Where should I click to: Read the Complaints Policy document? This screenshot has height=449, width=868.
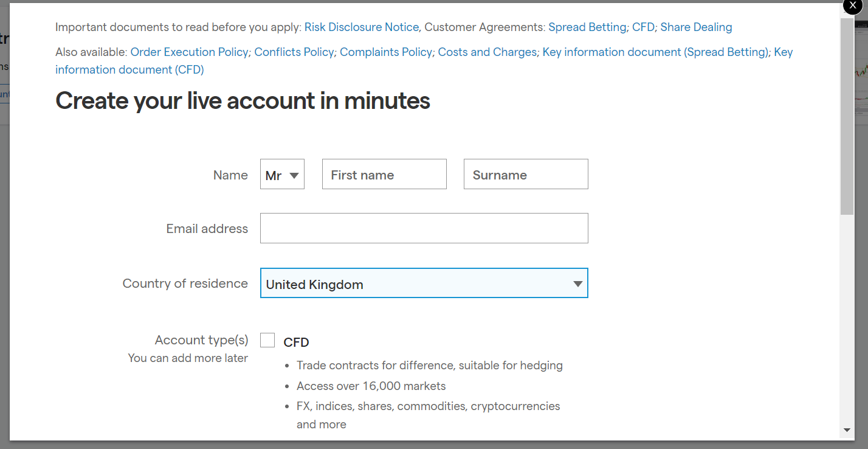click(385, 52)
